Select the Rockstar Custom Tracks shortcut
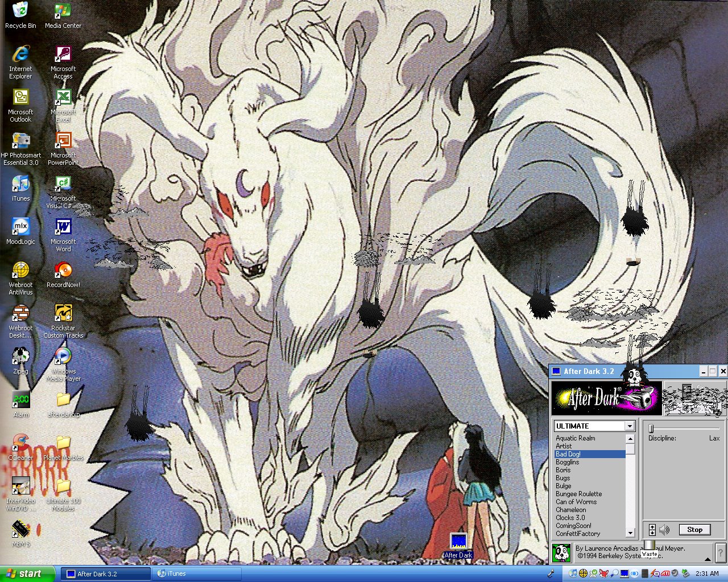 click(x=63, y=321)
